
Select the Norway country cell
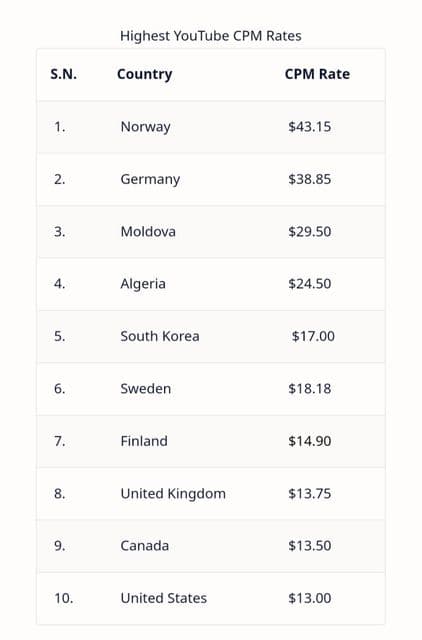(145, 127)
